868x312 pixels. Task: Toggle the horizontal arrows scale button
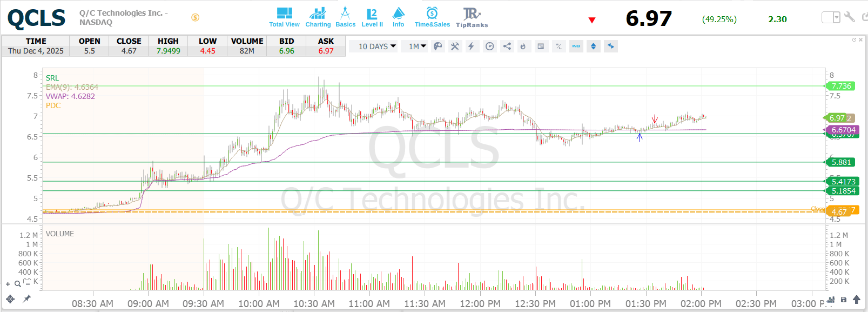(611, 47)
